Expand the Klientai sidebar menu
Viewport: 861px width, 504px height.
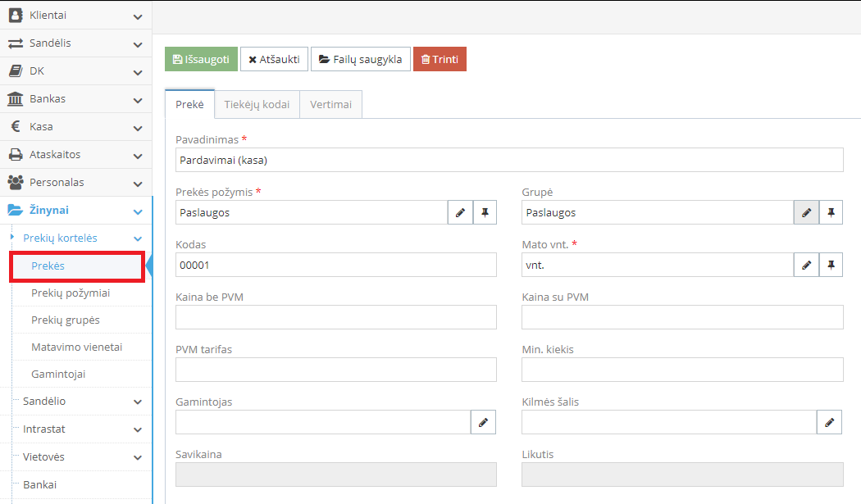pyautogui.click(x=75, y=16)
